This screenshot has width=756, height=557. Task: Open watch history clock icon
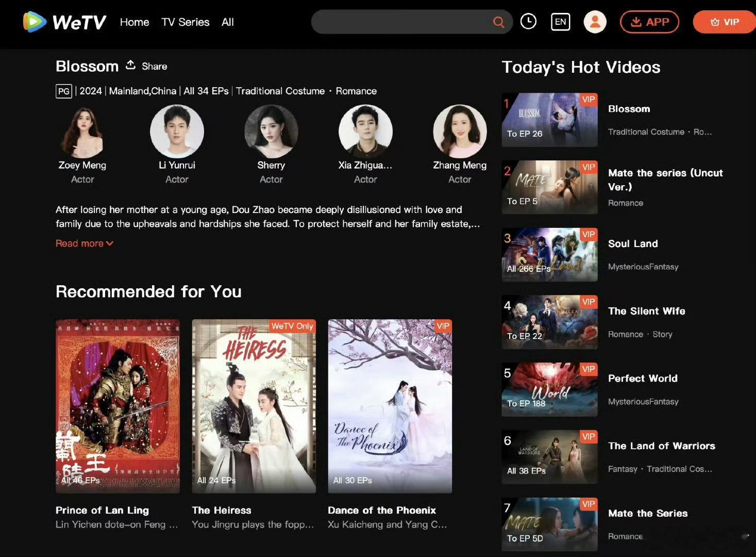[x=528, y=22]
